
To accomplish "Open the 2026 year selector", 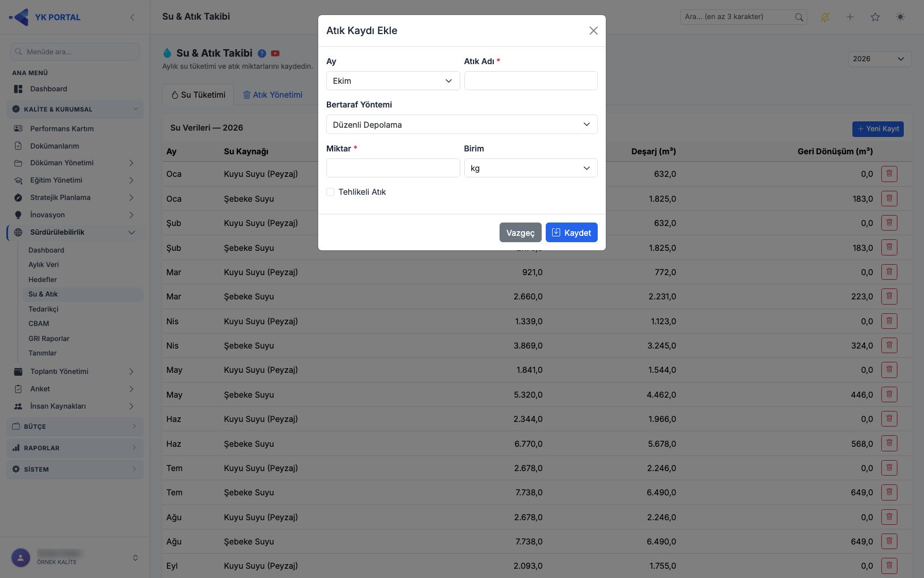I will coord(880,59).
